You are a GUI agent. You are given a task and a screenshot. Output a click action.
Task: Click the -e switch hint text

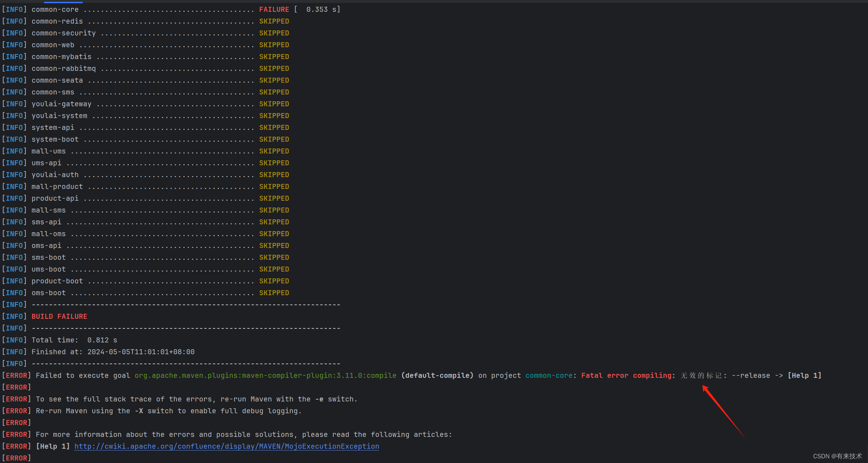pyautogui.click(x=319, y=399)
